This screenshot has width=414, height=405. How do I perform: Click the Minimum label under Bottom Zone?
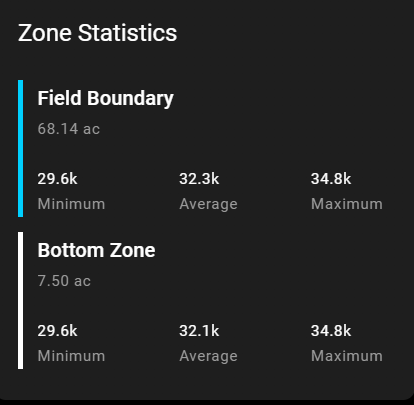(x=71, y=356)
